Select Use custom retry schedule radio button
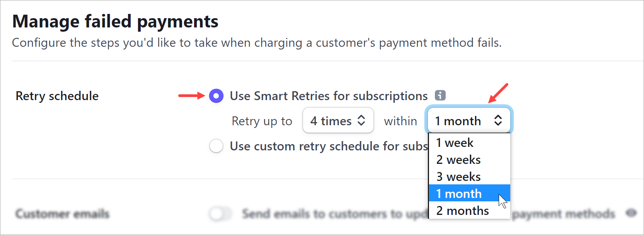This screenshot has height=235, width=644. pos(216,146)
